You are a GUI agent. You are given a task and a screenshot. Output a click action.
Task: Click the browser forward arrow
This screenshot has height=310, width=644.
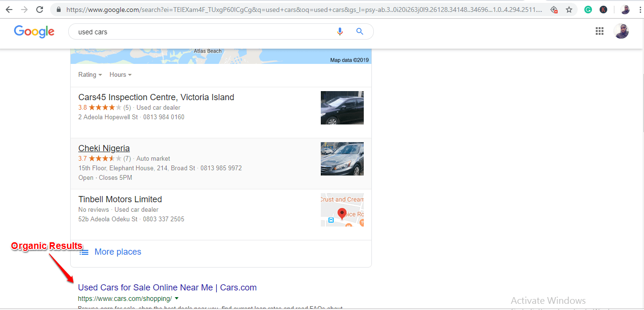[24, 10]
